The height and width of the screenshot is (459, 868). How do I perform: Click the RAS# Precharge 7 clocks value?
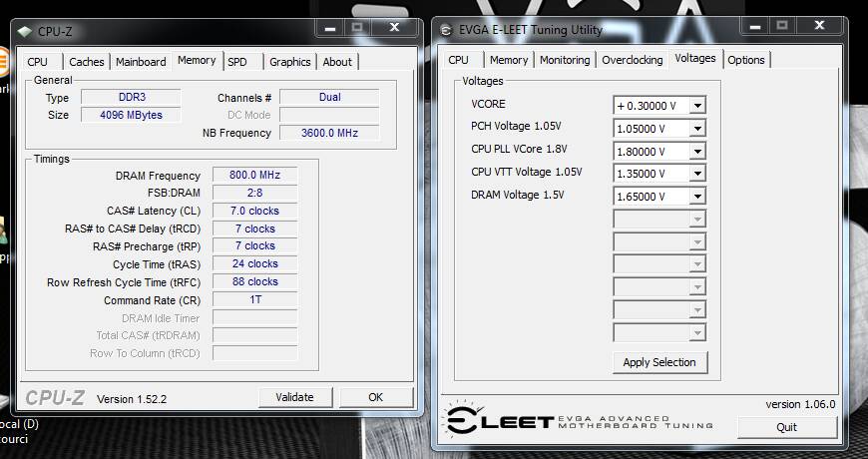click(x=255, y=245)
